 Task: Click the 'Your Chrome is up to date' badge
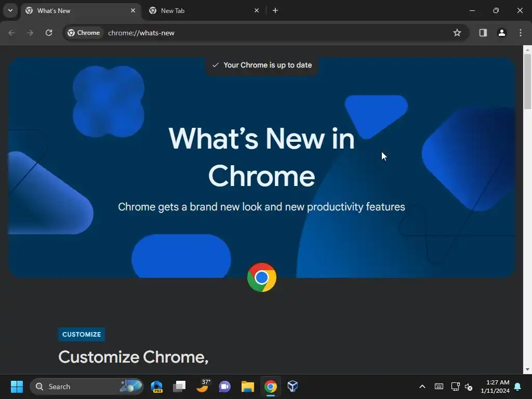point(262,65)
